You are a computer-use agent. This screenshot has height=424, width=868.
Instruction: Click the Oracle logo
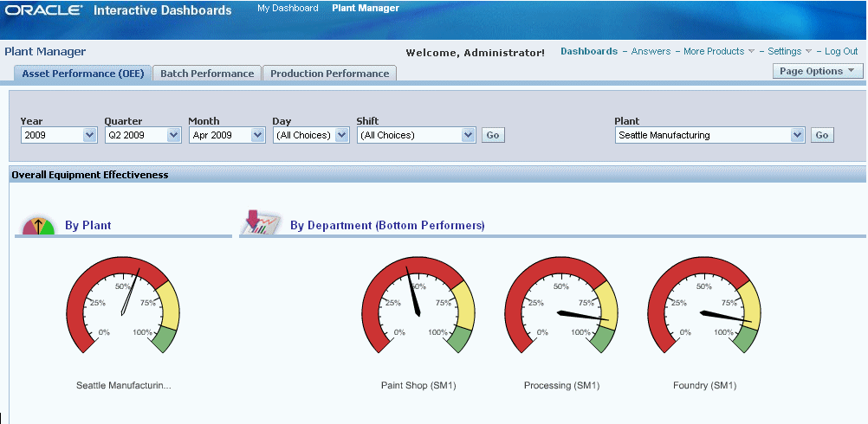click(x=43, y=10)
